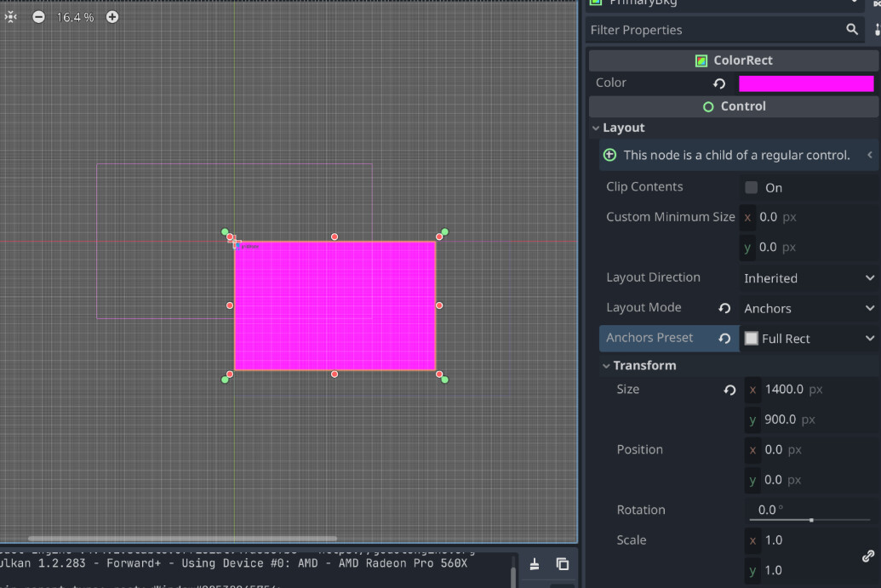Image resolution: width=881 pixels, height=588 pixels.
Task: Click the bottom-center red resize handle
Action: [335, 374]
